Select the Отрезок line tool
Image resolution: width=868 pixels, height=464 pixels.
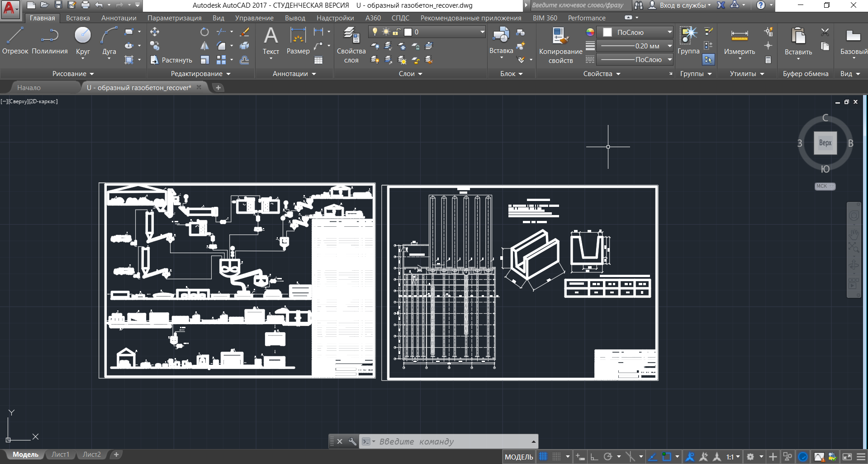pos(15,41)
